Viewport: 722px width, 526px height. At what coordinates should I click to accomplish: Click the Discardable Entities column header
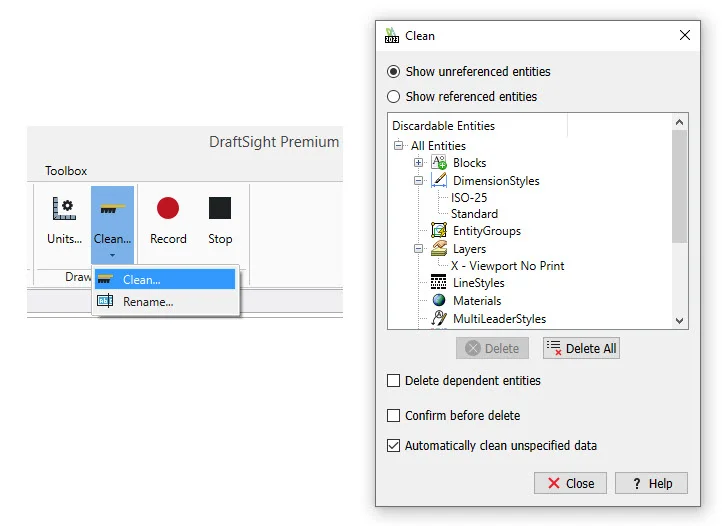tap(477, 126)
